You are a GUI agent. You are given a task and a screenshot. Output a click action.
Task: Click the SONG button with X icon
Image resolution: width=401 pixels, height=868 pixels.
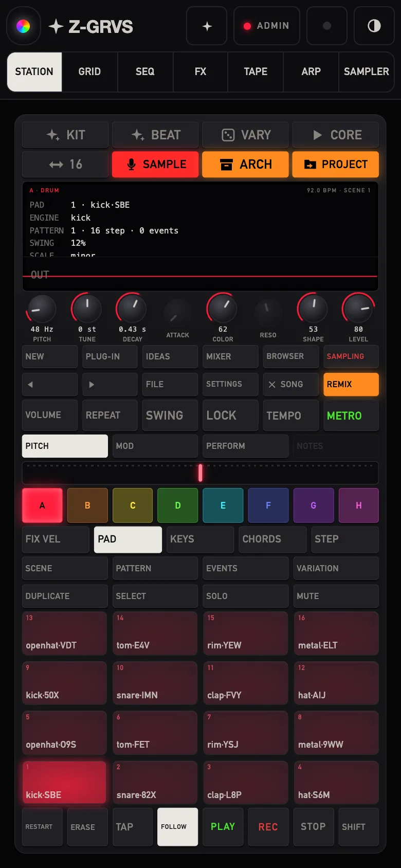click(x=291, y=384)
